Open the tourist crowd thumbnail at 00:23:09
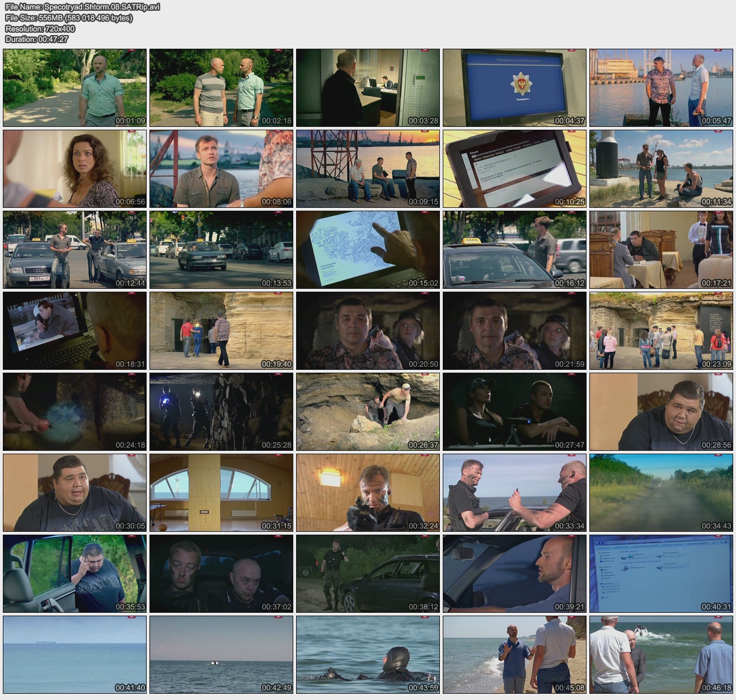The width and height of the screenshot is (736, 700). pyautogui.click(x=661, y=331)
